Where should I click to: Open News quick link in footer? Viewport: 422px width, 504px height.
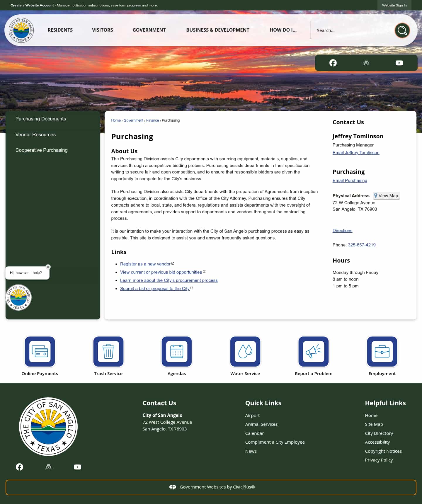[251, 451]
